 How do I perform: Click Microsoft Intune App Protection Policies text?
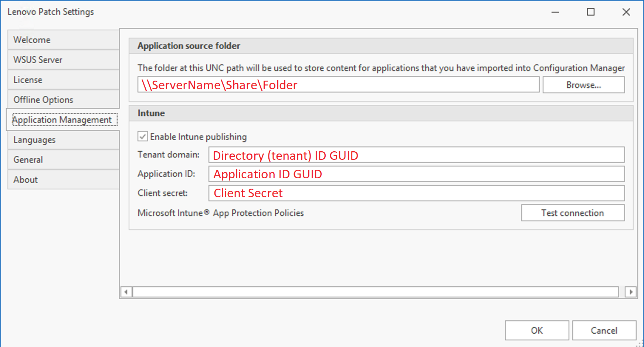tap(221, 213)
